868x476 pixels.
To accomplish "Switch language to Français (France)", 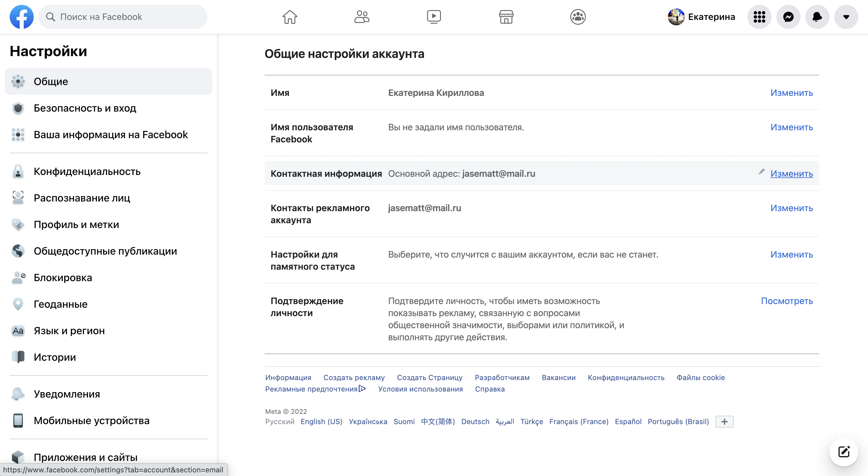I will [579, 422].
